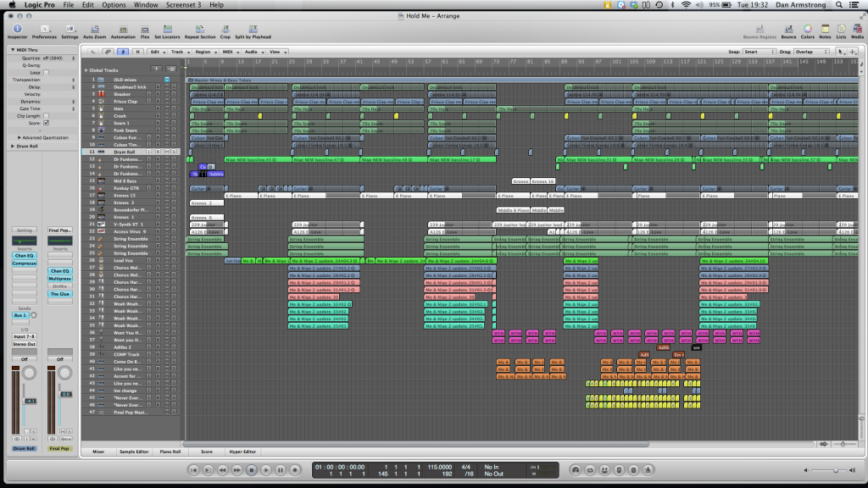The image size is (868, 488).
Task: Open Spotlight search in the menu bar
Action: [839, 5]
